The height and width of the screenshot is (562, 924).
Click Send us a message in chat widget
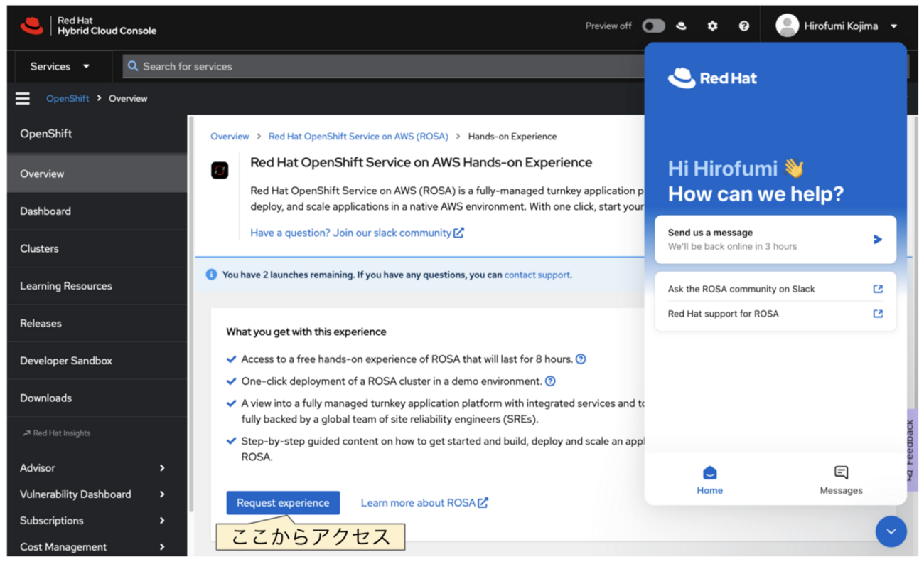coord(775,239)
